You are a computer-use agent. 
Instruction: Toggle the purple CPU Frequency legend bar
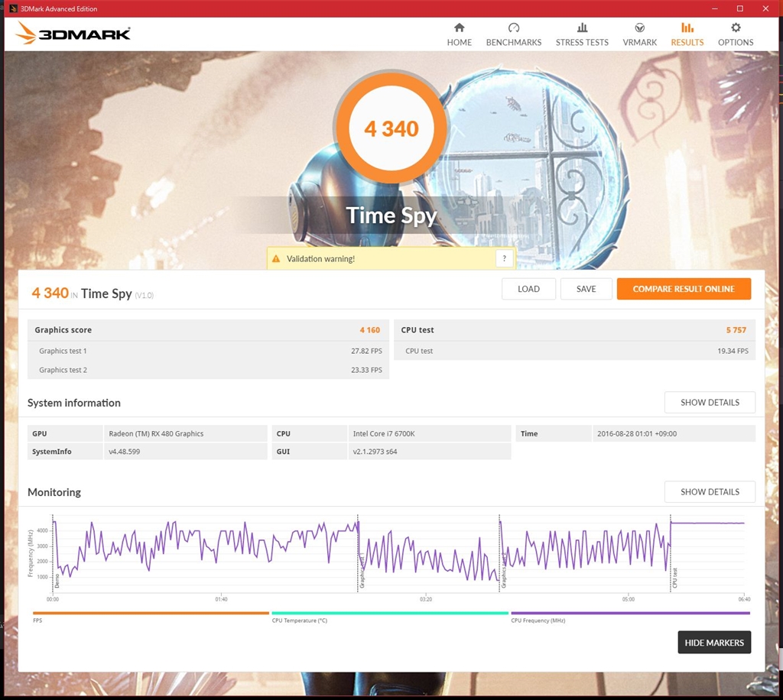[x=630, y=613]
